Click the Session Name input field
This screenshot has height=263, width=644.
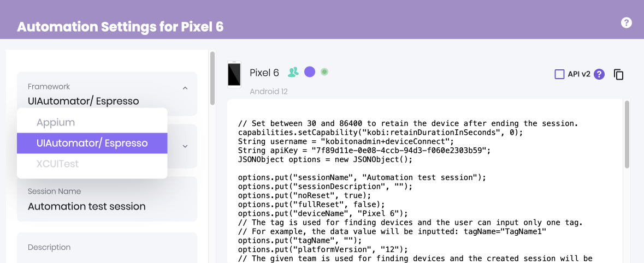tap(107, 199)
